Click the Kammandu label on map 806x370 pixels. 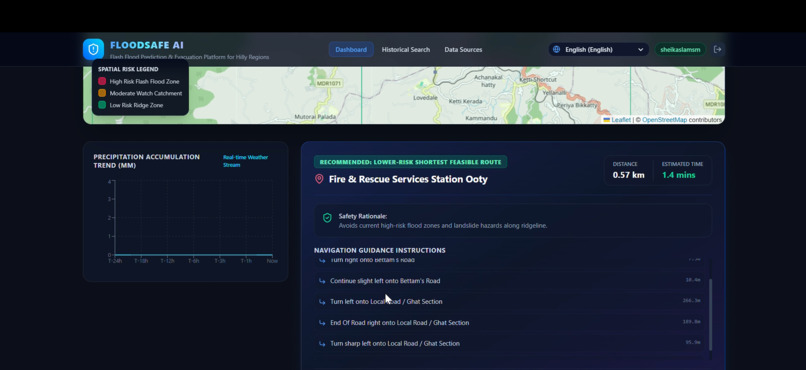[481, 118]
